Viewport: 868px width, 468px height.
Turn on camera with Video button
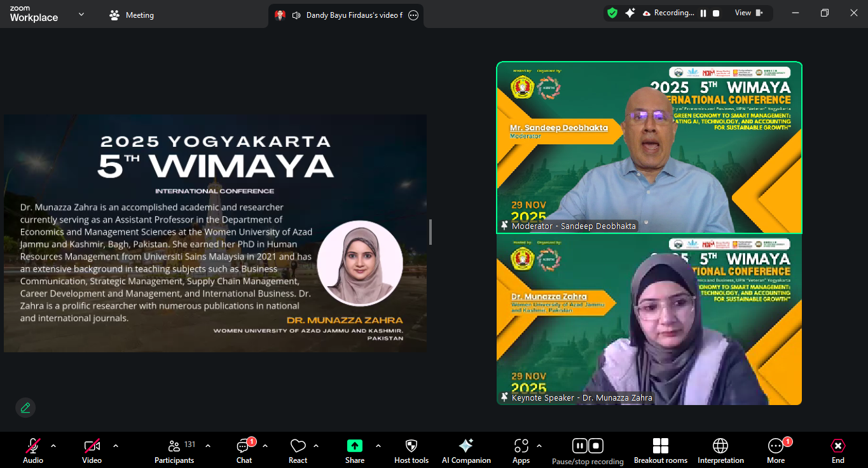coord(92,451)
